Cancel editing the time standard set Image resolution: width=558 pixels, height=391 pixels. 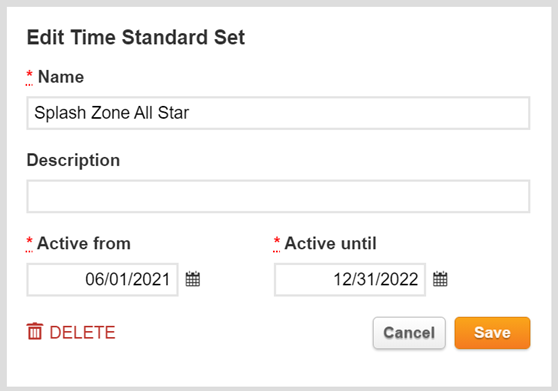pos(409,333)
